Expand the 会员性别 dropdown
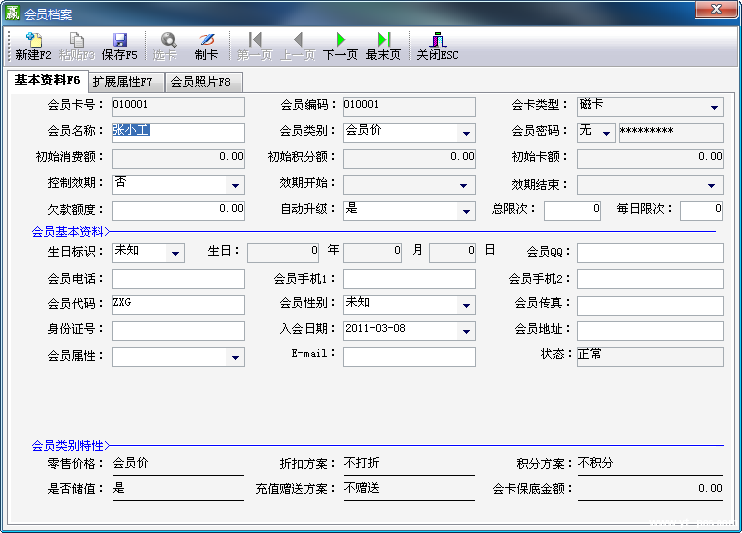This screenshot has width=742, height=533. (x=467, y=305)
